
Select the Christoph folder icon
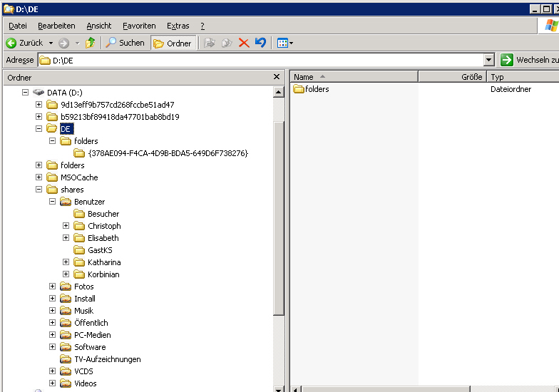click(x=79, y=226)
